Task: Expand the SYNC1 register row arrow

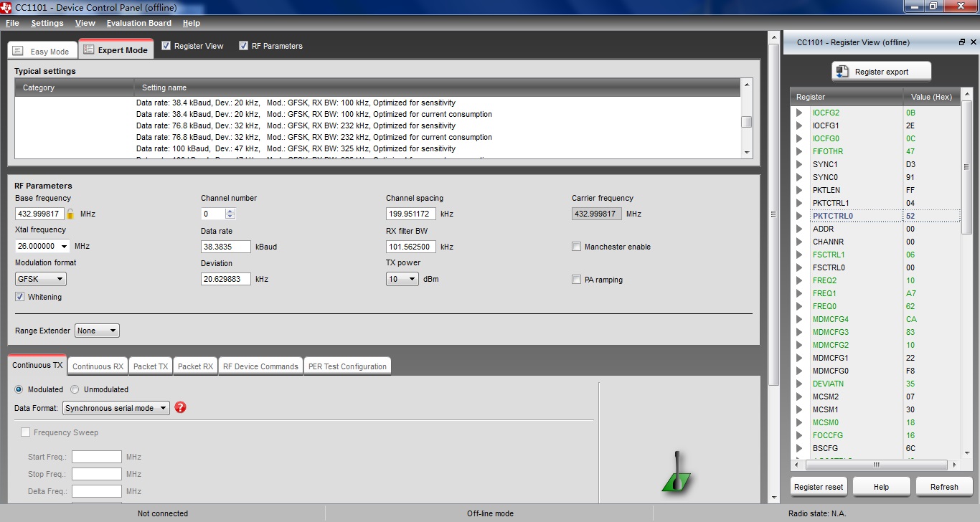Action: 799,164
